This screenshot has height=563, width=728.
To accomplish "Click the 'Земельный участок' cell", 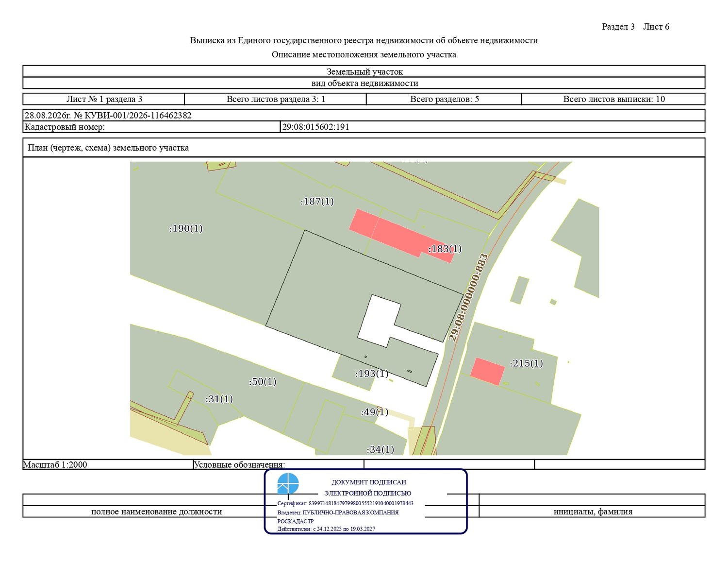I will click(x=364, y=71).
